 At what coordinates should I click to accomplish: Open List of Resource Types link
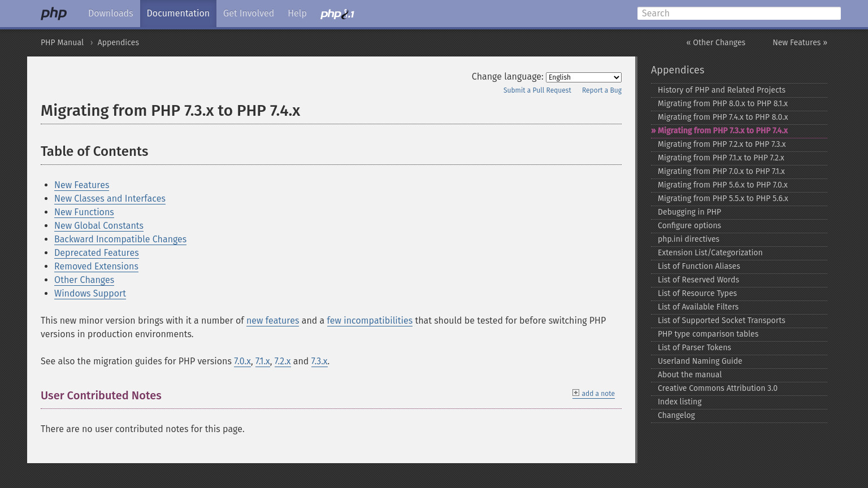[x=739, y=294]
